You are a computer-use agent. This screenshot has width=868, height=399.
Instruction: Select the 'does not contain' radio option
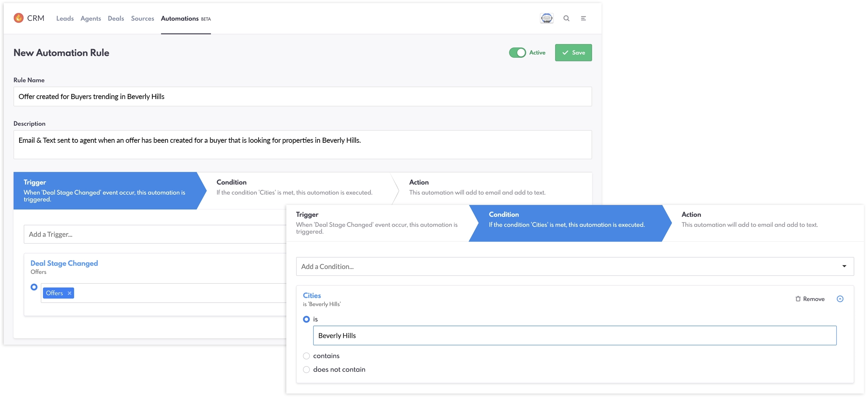pos(307,370)
